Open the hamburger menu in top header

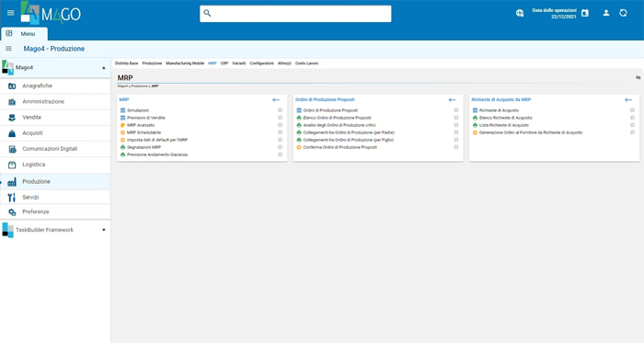click(x=11, y=13)
